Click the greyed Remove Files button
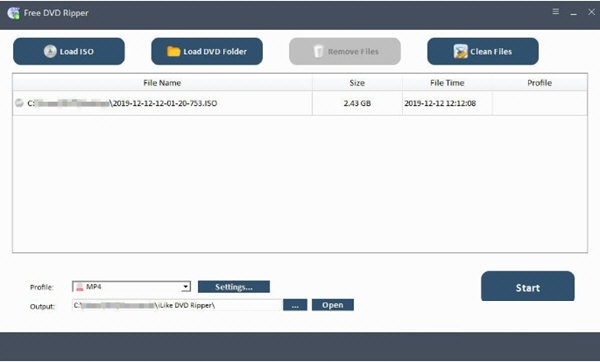Screen dimensions: 600x362 tap(345, 51)
